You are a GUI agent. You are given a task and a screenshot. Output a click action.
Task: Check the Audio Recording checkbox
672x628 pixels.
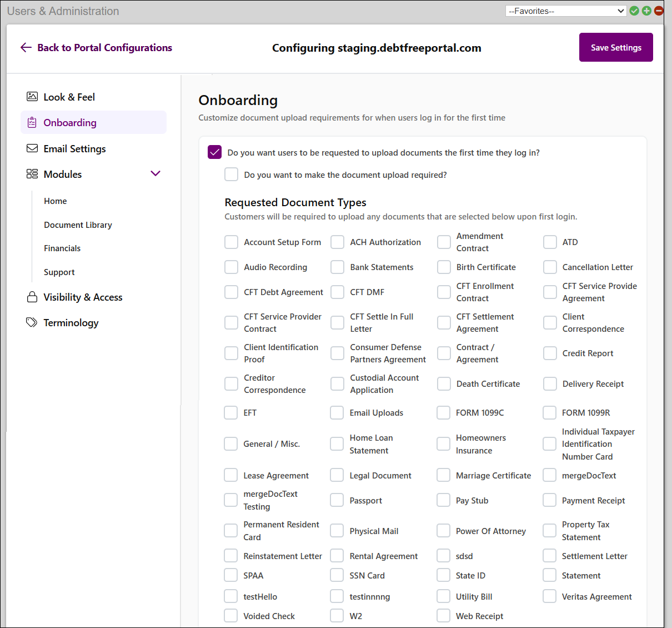[x=232, y=267]
